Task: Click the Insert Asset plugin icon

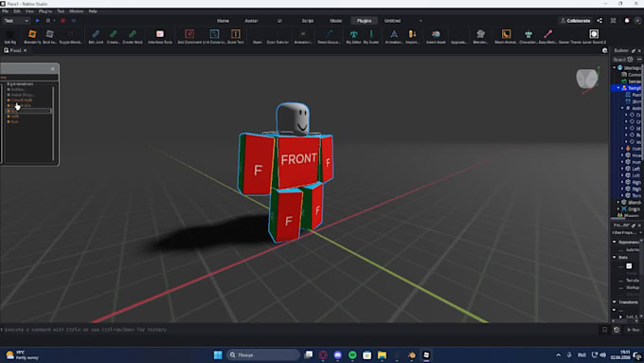Action: [436, 34]
